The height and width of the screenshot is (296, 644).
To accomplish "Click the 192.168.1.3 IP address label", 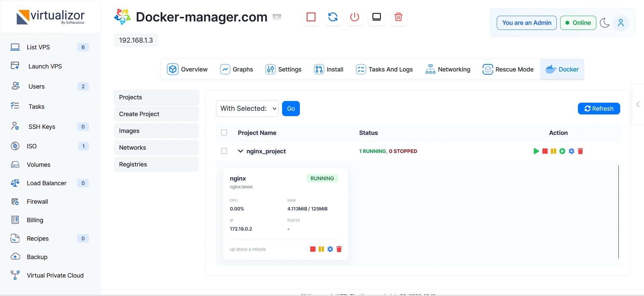I will [x=136, y=40].
